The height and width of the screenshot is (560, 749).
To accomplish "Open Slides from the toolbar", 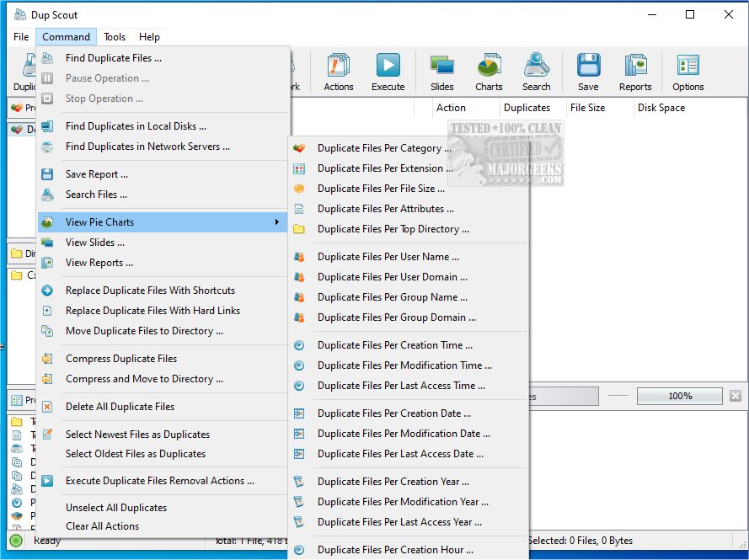I will (x=441, y=72).
